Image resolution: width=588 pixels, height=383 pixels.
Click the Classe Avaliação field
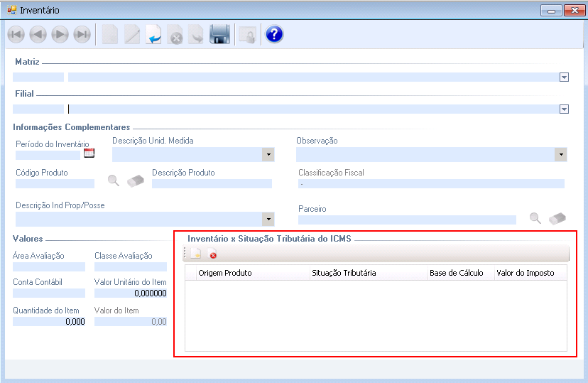click(131, 266)
